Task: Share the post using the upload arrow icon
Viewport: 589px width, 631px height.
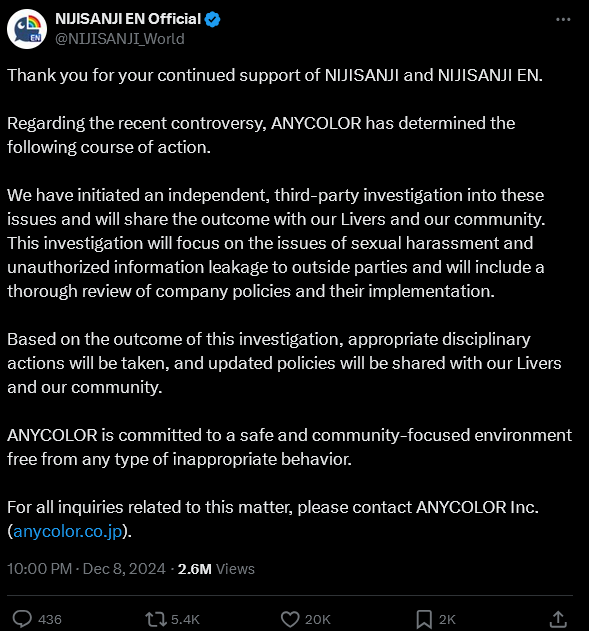Action: click(x=558, y=619)
